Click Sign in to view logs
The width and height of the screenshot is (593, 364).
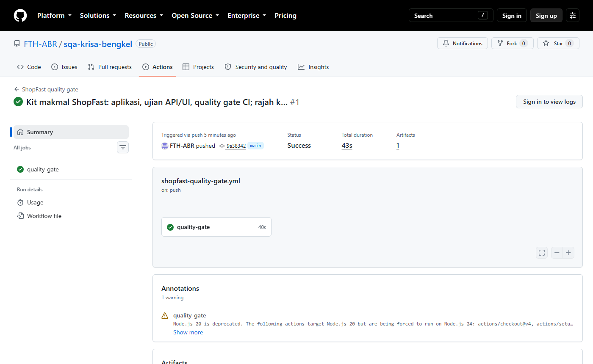click(x=549, y=102)
